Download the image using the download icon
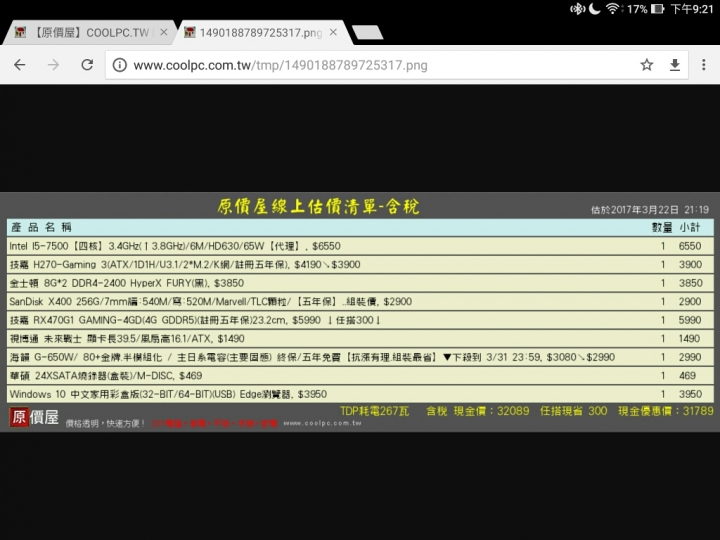Screen dimensions: 720x540 [675, 65]
